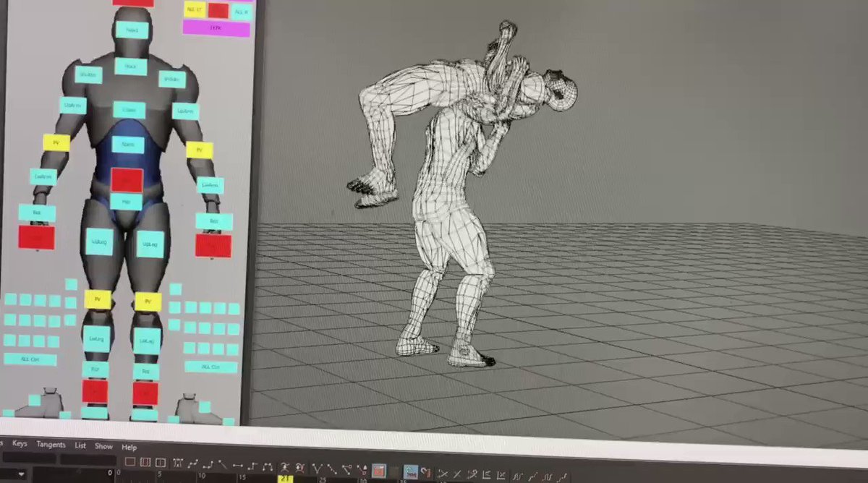Click the magenta IK/FK switch button
868x483 pixels.
(x=216, y=28)
